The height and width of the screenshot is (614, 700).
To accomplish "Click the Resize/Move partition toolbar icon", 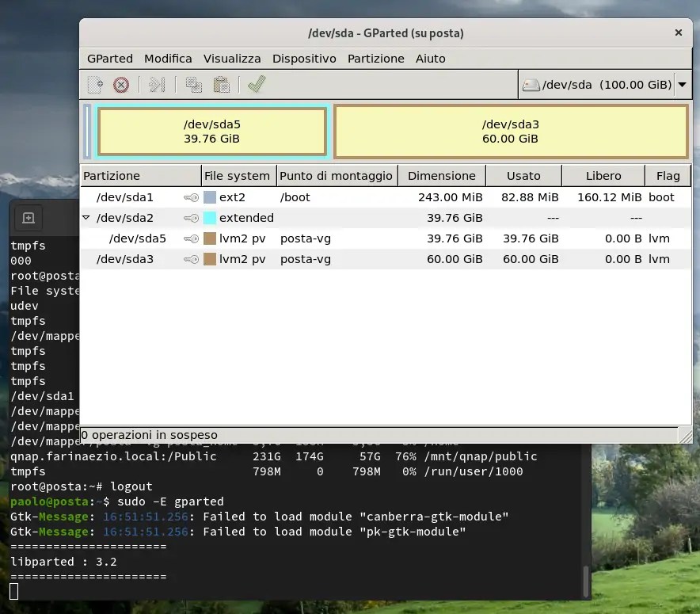I will pyautogui.click(x=157, y=85).
